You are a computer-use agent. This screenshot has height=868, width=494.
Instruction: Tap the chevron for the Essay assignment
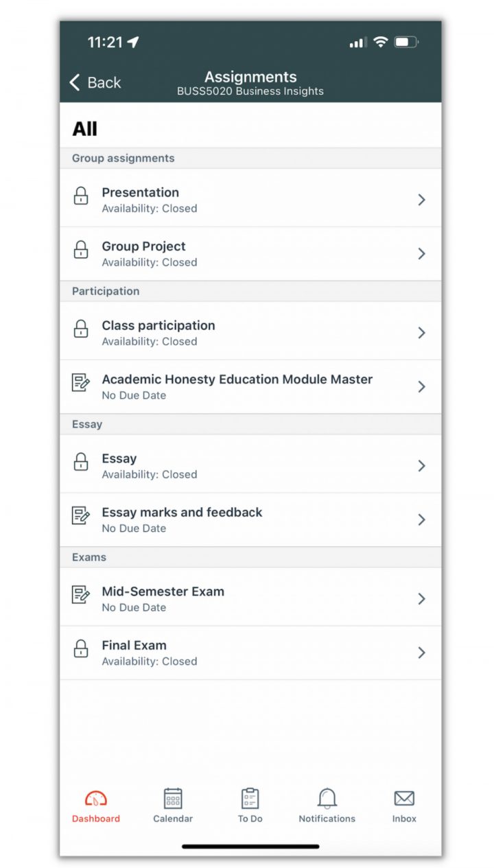(421, 466)
